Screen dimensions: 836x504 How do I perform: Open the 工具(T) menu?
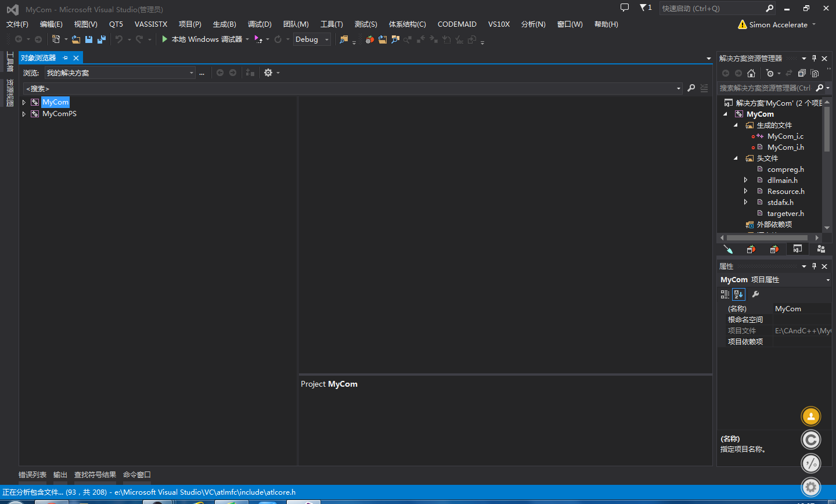coord(331,24)
